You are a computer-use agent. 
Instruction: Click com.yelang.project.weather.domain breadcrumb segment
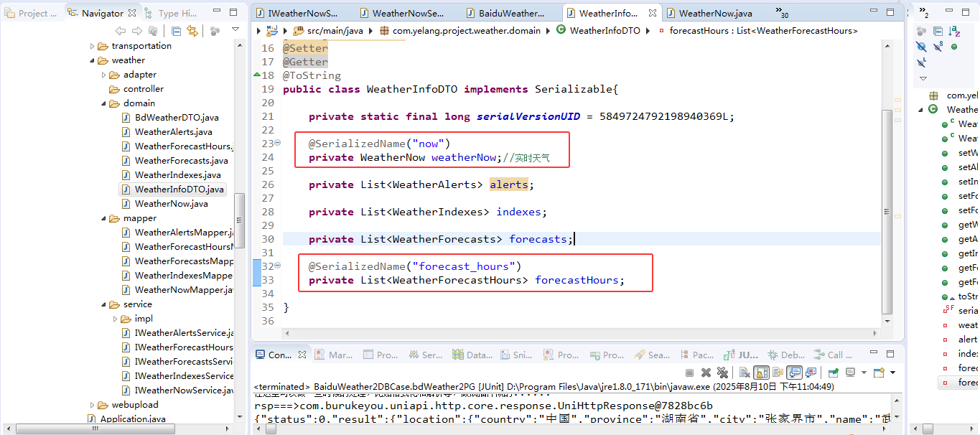coord(465,31)
